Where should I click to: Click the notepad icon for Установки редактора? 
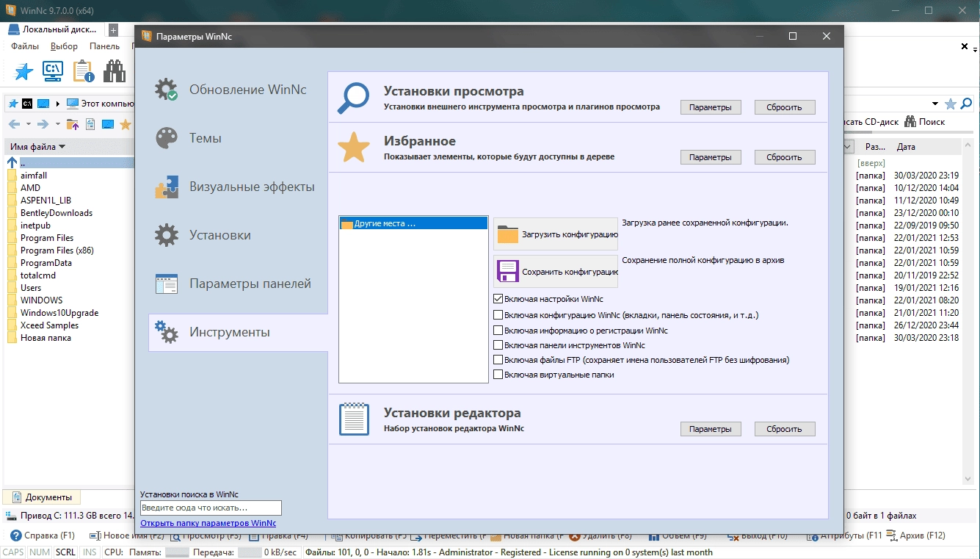tap(353, 419)
